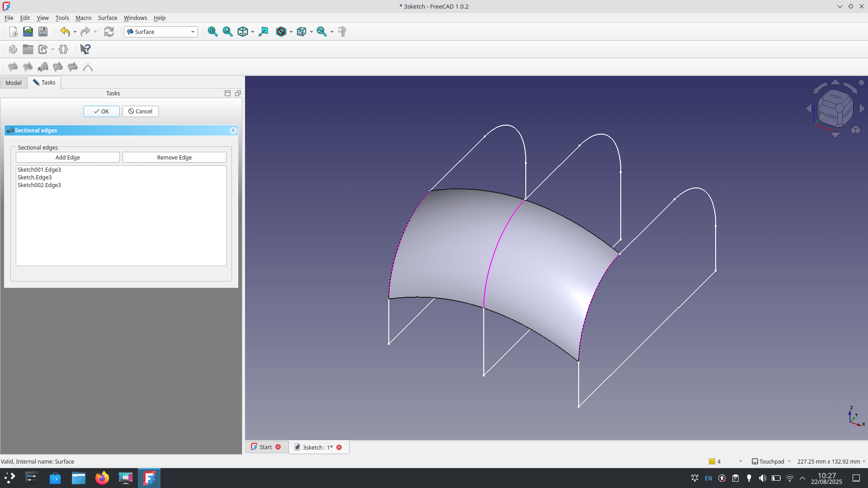Click the Fit all view icon
The height and width of the screenshot is (488, 868).
pyautogui.click(x=212, y=32)
